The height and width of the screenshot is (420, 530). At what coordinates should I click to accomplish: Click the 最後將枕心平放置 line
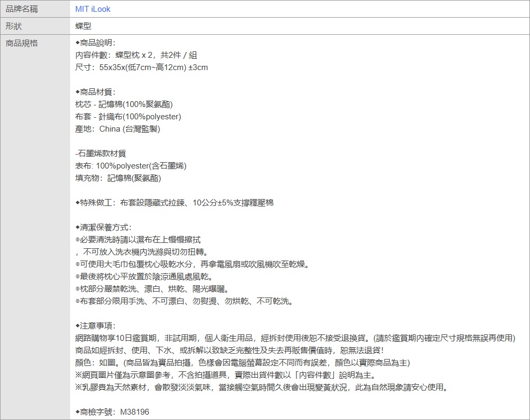145,277
